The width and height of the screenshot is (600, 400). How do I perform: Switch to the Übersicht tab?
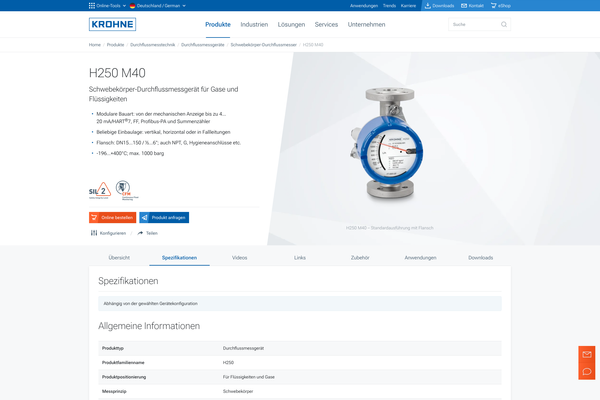tap(119, 258)
